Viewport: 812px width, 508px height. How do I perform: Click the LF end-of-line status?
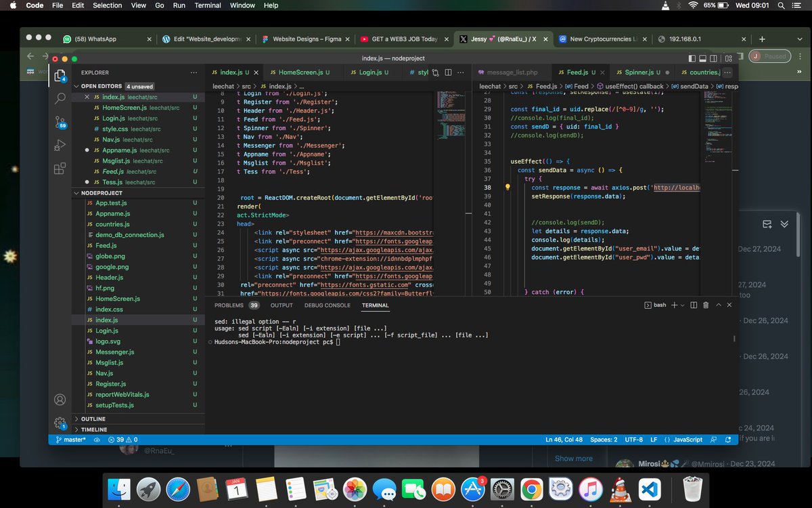654,440
